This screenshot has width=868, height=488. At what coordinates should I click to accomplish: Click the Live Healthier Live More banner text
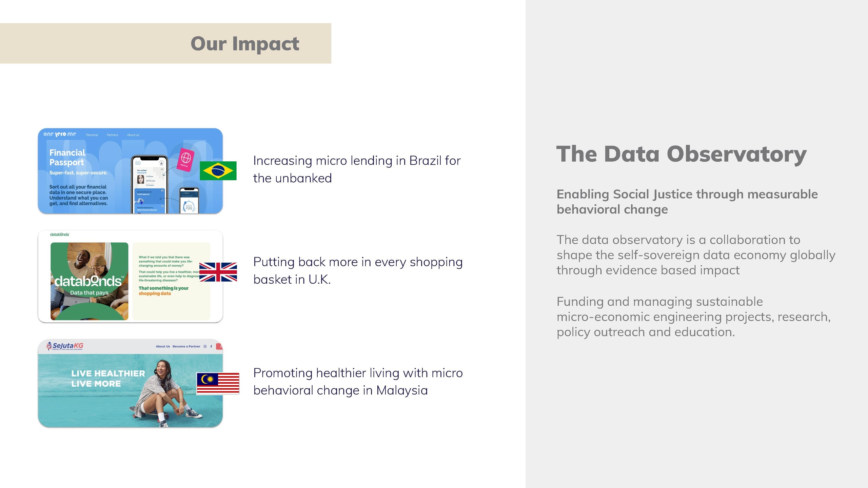click(x=108, y=379)
